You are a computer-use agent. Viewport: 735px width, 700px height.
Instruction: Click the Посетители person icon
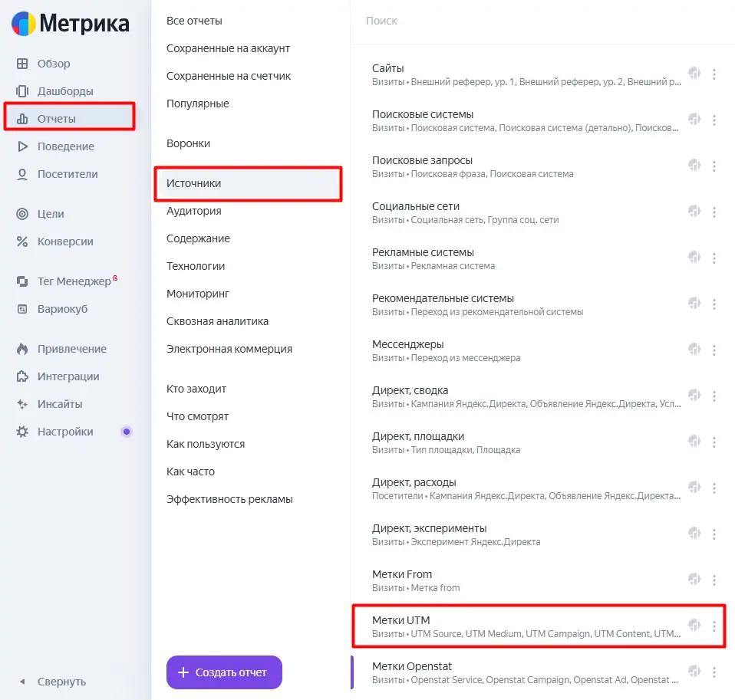[22, 174]
